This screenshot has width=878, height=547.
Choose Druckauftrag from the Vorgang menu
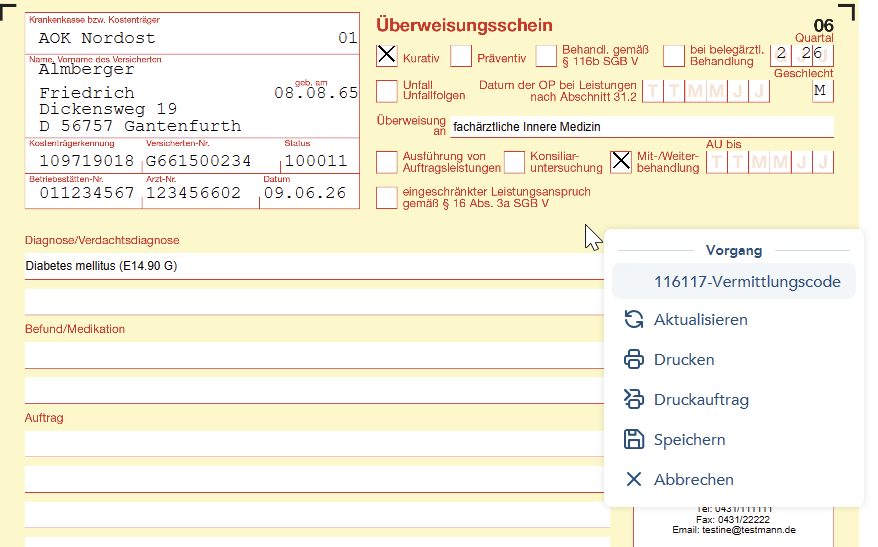[x=734, y=400]
